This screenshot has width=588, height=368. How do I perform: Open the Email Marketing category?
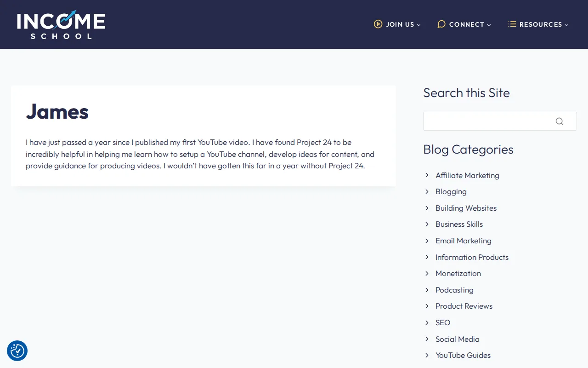coord(464,241)
